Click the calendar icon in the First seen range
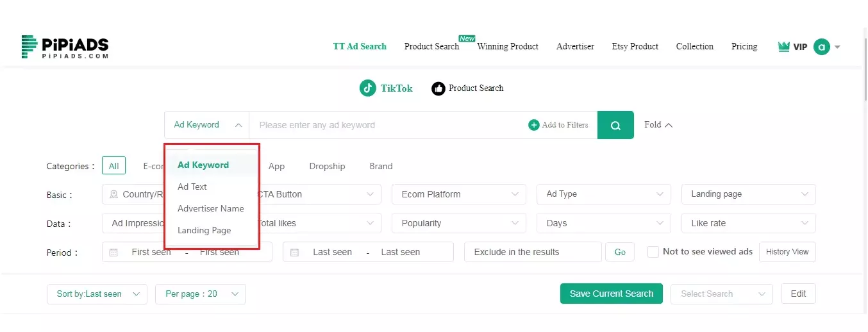The width and height of the screenshot is (868, 332). [113, 253]
